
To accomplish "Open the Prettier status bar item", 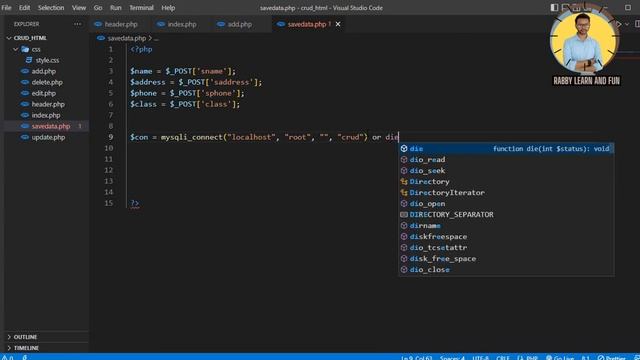I will tap(611, 358).
